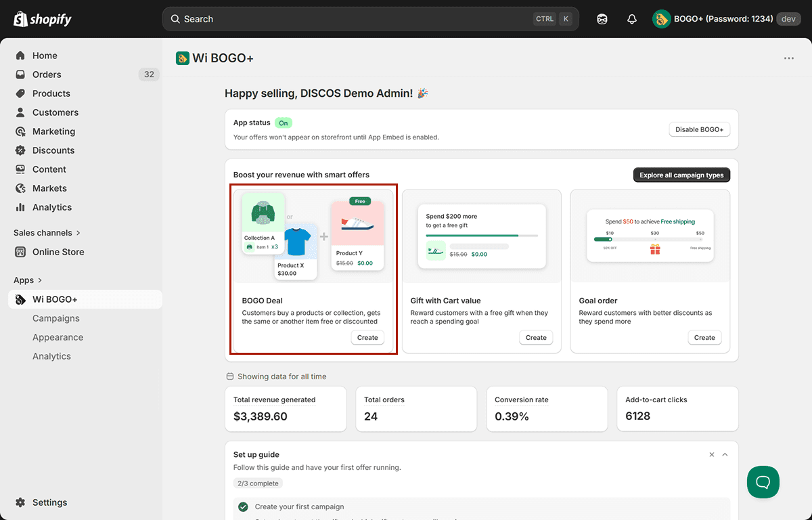Create a BOGO Deal campaign

pos(367,337)
